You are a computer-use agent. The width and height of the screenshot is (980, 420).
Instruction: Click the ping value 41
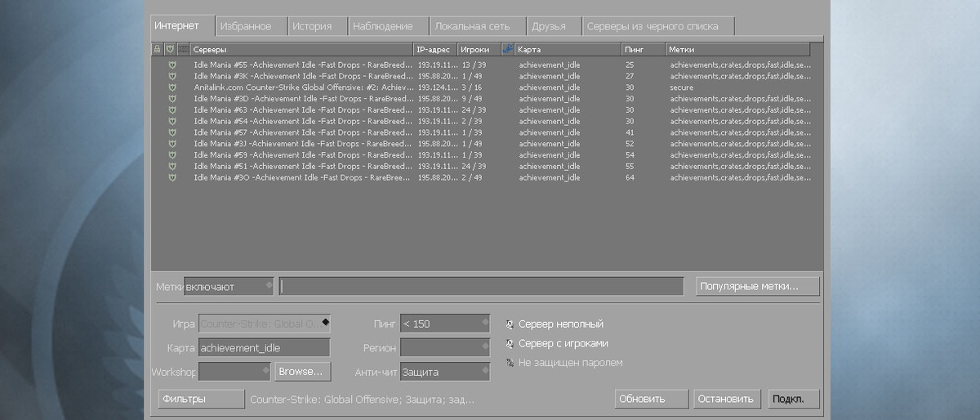630,132
